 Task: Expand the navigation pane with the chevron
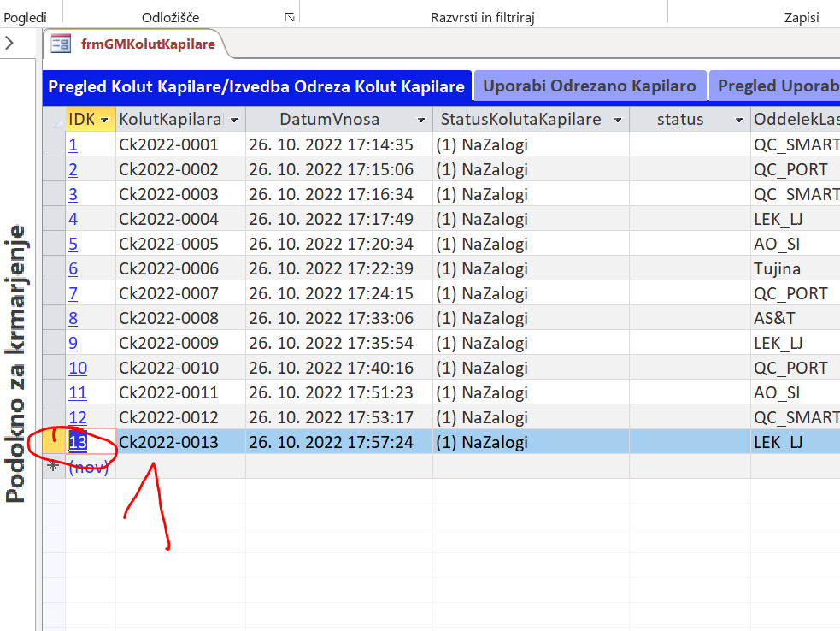pyautogui.click(x=9, y=43)
